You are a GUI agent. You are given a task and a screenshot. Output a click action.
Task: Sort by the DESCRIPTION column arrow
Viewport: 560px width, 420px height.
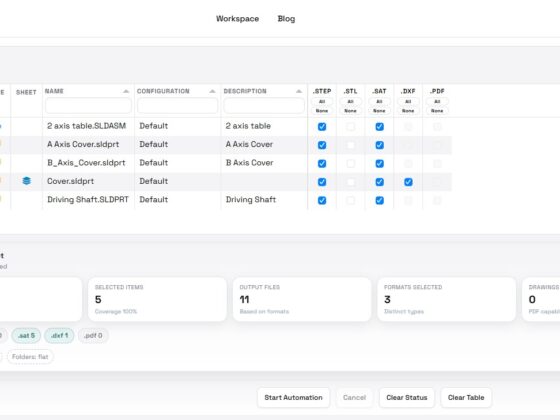299,91
